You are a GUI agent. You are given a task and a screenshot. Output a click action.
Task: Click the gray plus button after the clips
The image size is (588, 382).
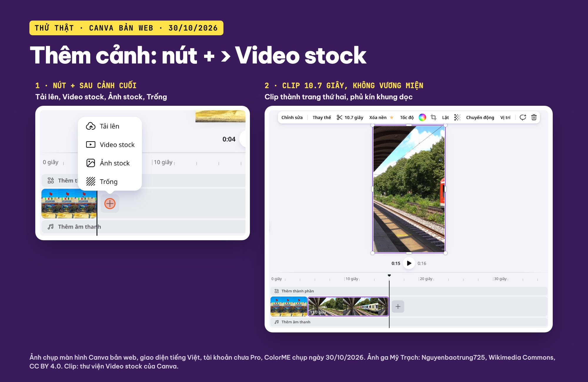[x=398, y=306]
